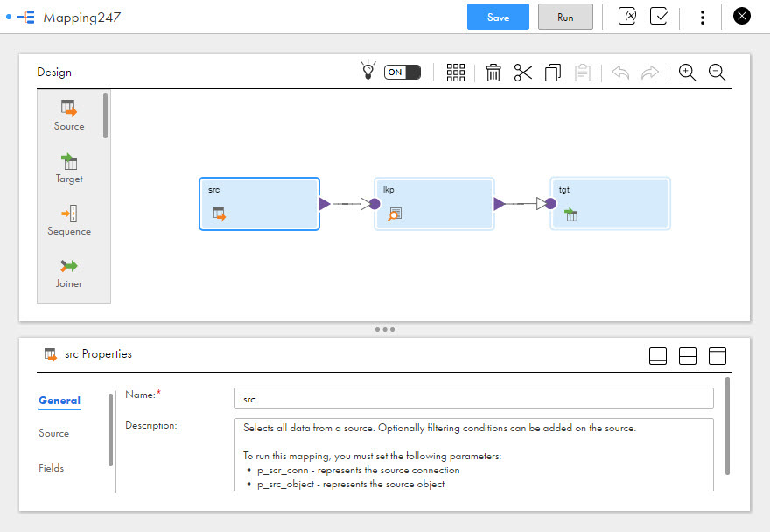Select the src node on canvas
770x532 pixels.
click(259, 203)
